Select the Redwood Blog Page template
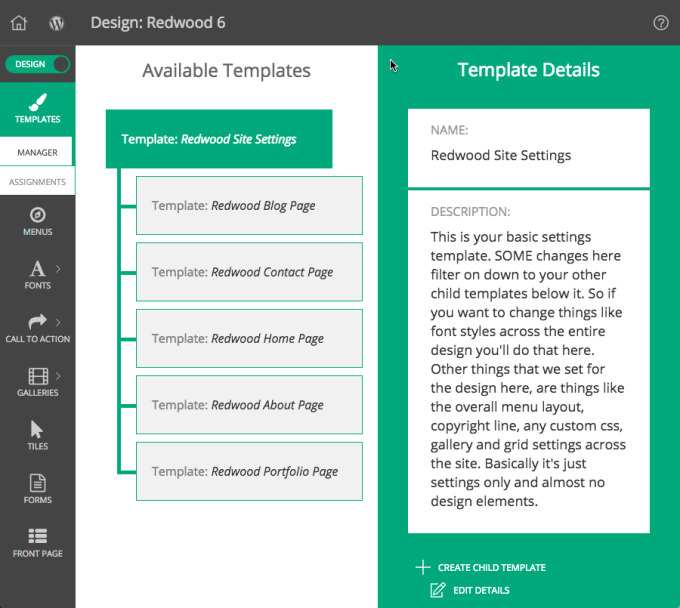 pos(249,205)
